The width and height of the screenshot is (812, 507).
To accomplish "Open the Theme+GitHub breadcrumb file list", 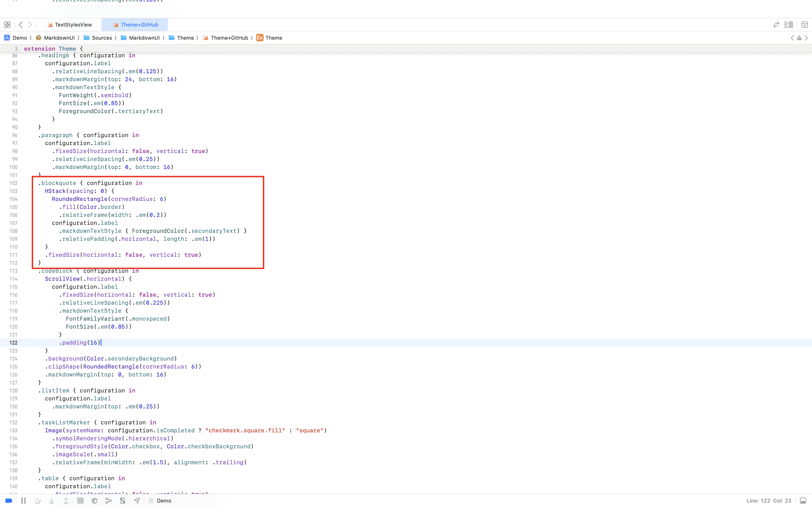I will (229, 38).
